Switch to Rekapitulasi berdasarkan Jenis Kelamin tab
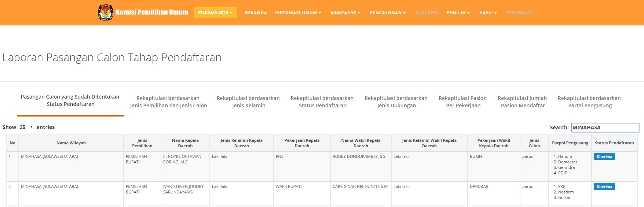The width and height of the screenshot is (644, 207). [248, 102]
